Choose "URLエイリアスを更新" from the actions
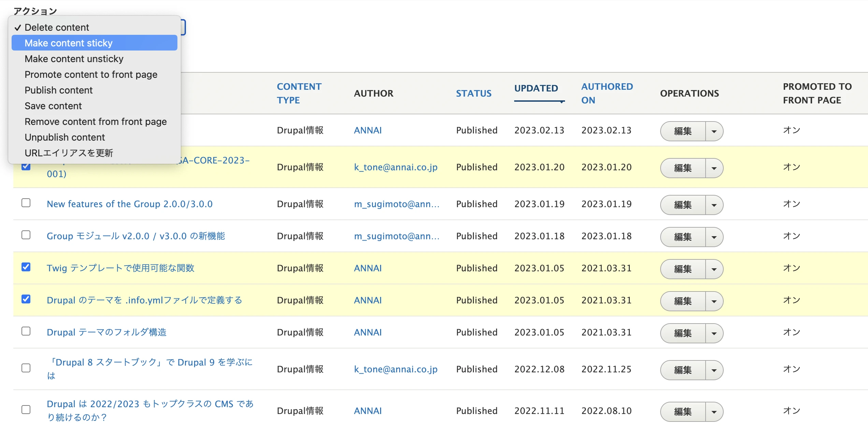 [69, 153]
